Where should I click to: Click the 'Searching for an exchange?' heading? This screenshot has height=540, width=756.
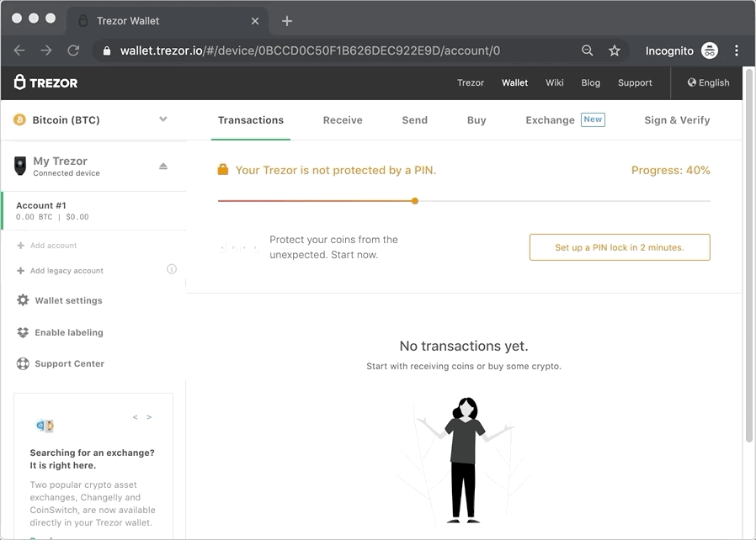pyautogui.click(x=92, y=459)
